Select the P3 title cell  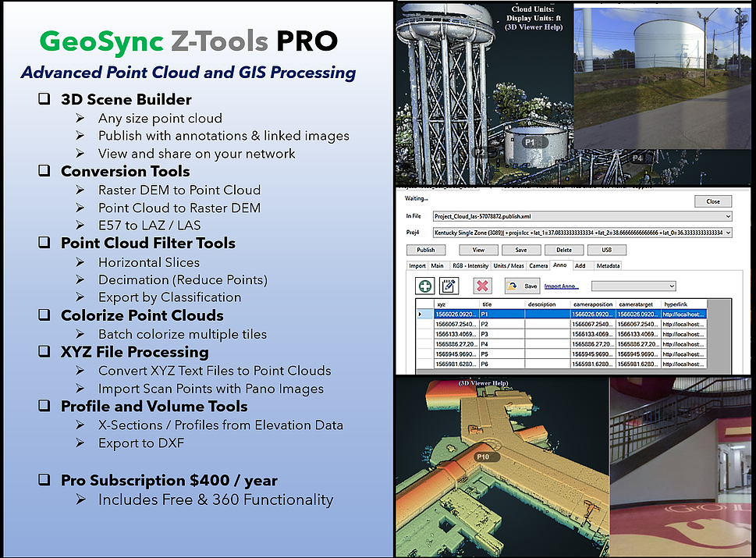coord(502,334)
